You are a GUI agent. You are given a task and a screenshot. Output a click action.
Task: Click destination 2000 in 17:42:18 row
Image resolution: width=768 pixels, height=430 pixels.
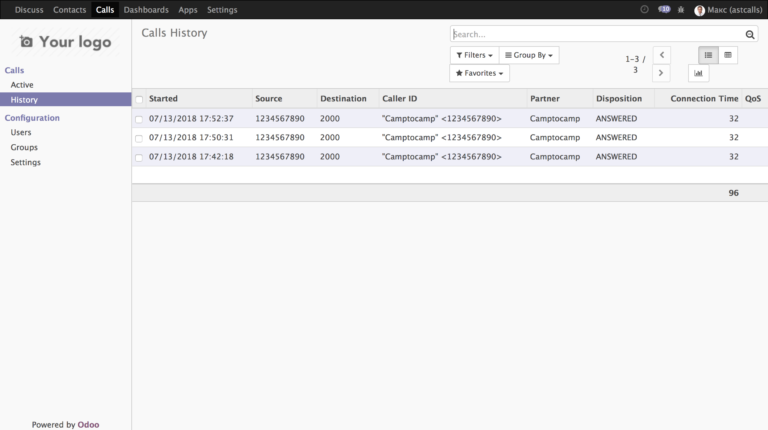pos(330,157)
